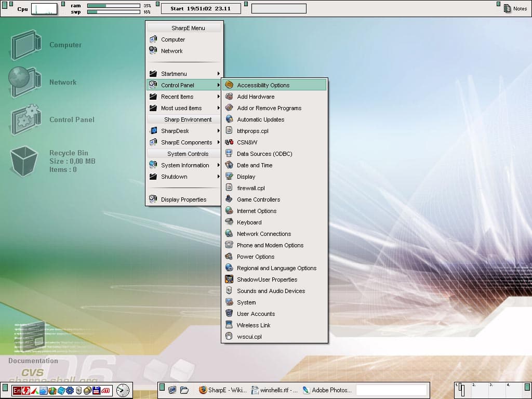
Task: Click the folder icon in the taskbar
Action: (184, 390)
